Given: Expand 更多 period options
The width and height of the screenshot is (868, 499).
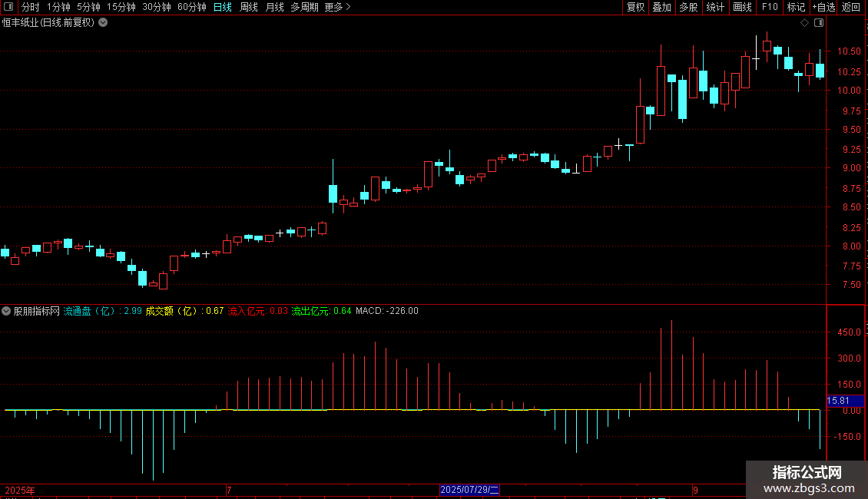Looking at the screenshot, I should pyautogui.click(x=337, y=7).
